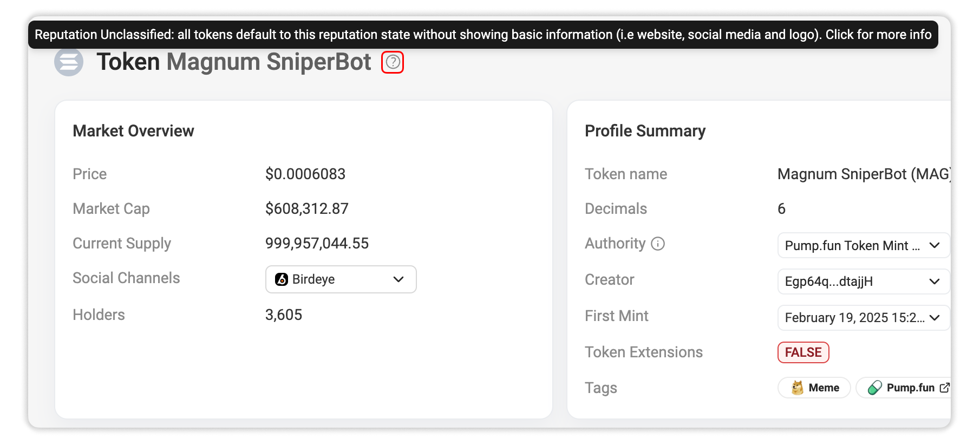
Task: Click the Token Magnum SniperBot page title
Action: coord(234,62)
